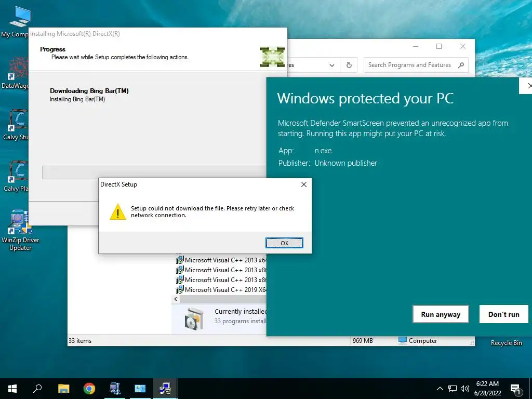
Task: Open the Recycle Bin on the desktop
Action: tap(506, 343)
